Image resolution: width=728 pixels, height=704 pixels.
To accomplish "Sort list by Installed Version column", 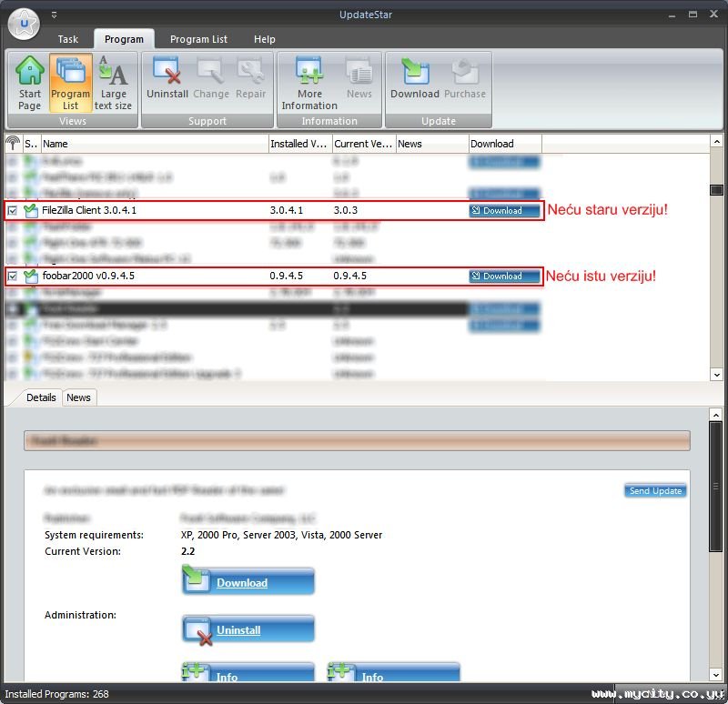I will tap(299, 144).
